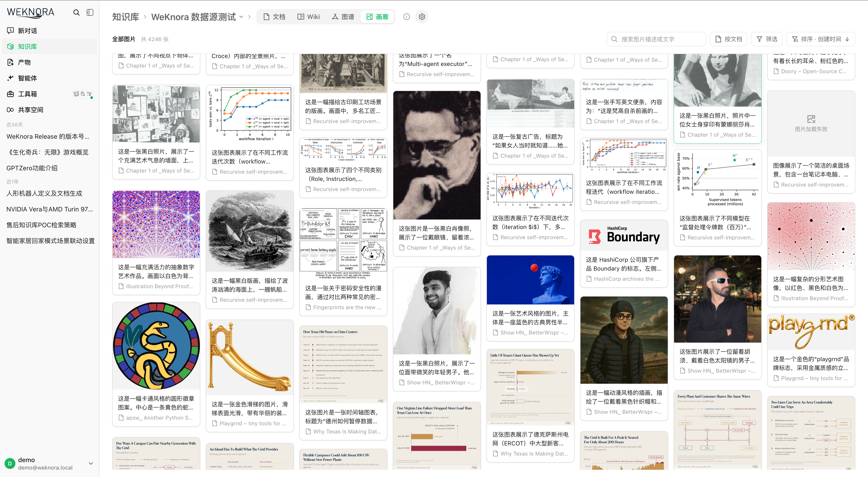The image size is (868, 477).
Task: Click the tool badge icons beside 工具箱
Action: [83, 94]
